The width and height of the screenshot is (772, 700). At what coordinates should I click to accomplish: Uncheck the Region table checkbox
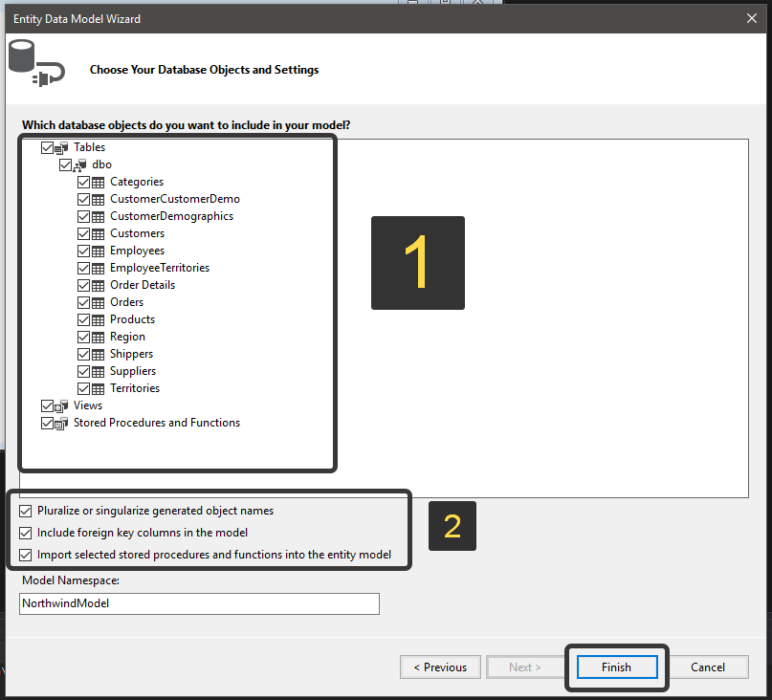point(83,338)
